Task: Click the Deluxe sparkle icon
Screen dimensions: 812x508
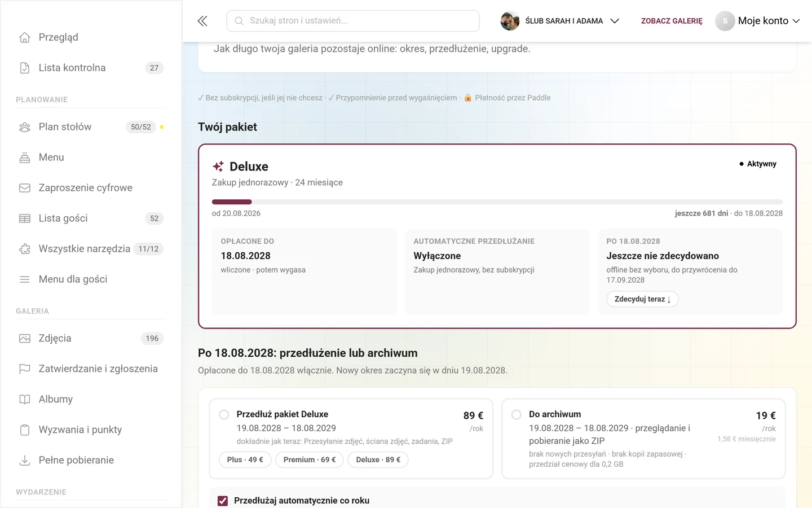Action: (x=218, y=167)
